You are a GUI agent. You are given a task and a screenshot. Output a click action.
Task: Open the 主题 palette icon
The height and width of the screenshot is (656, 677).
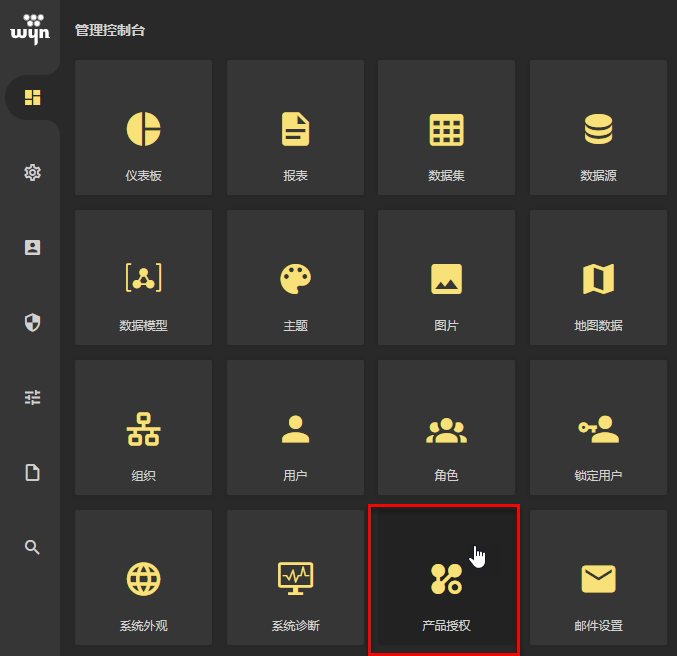click(295, 279)
